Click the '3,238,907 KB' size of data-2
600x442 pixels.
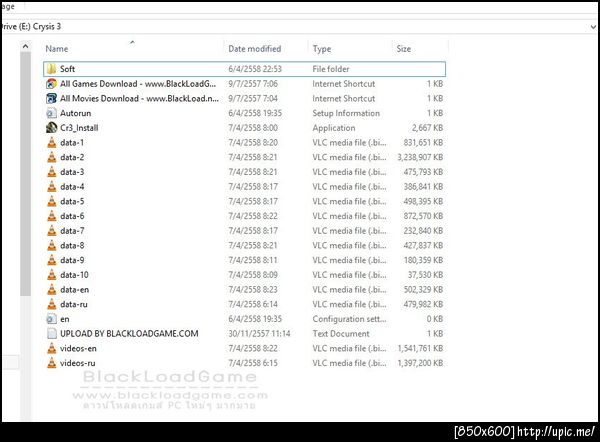[x=420, y=157]
